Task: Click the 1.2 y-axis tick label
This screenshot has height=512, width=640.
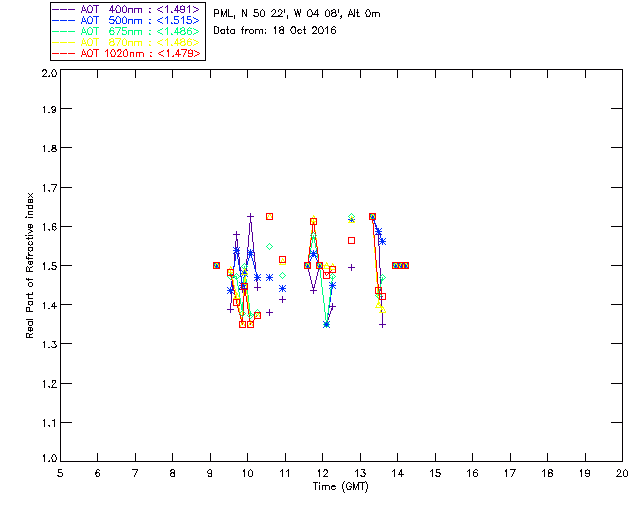Action: click(x=49, y=385)
